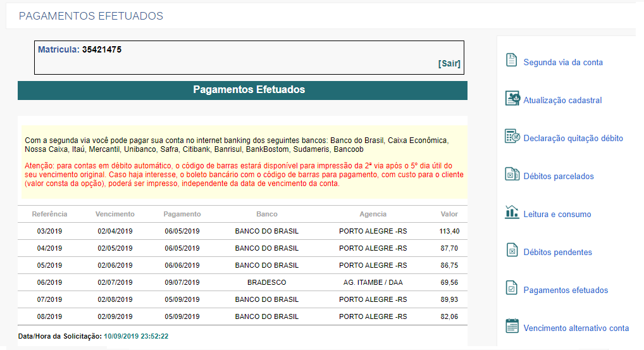Open the Leitura e consumo link
Viewport: 644px width, 350px height.
point(557,214)
